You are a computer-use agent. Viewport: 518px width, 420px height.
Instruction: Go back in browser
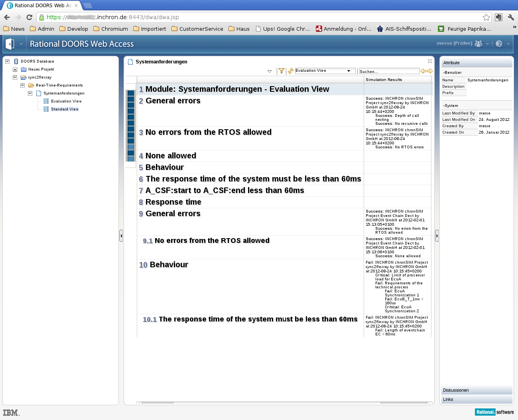pyautogui.click(x=7, y=17)
